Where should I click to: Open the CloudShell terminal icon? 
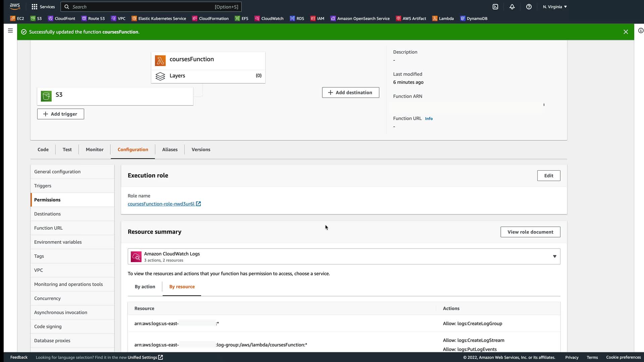click(495, 7)
